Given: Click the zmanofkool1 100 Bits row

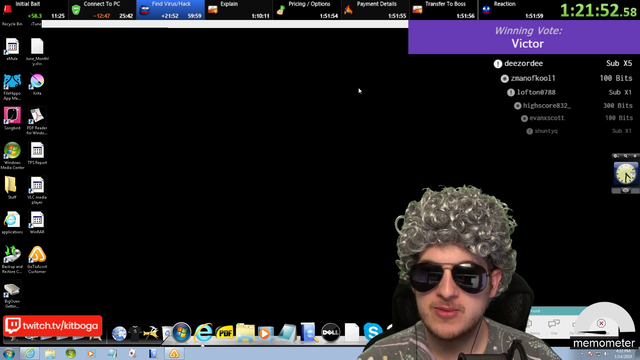Looking at the screenshot, I should tap(567, 78).
